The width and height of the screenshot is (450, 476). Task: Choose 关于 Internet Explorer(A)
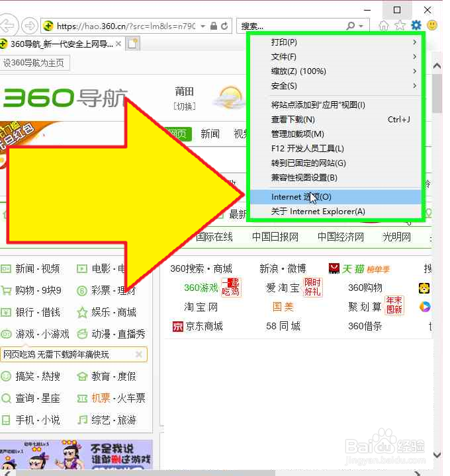(336, 212)
